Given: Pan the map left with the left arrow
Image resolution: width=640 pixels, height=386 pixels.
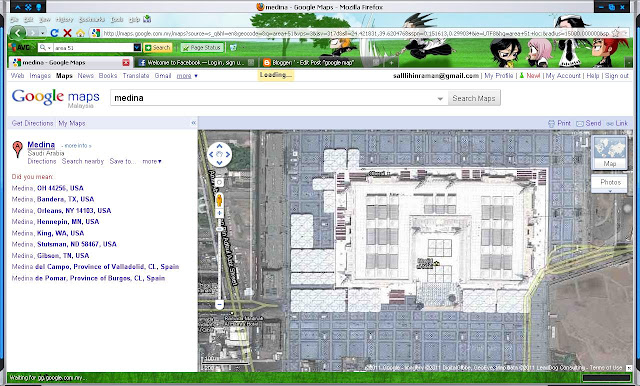Looking at the screenshot, I should pos(211,154).
